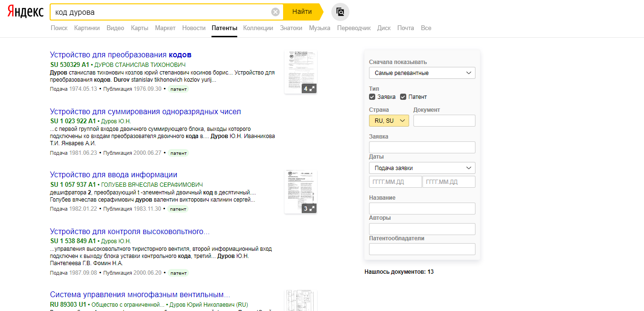Click the Найти search button

(302, 12)
